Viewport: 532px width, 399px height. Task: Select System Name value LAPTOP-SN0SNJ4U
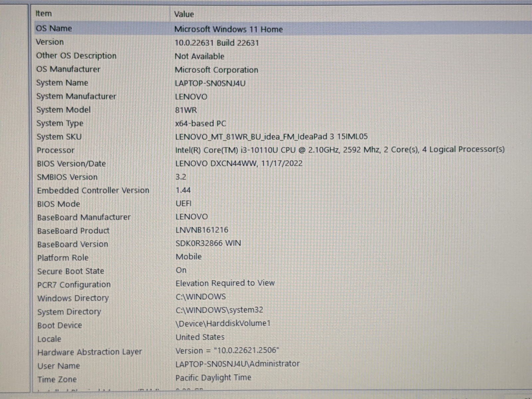tap(210, 83)
